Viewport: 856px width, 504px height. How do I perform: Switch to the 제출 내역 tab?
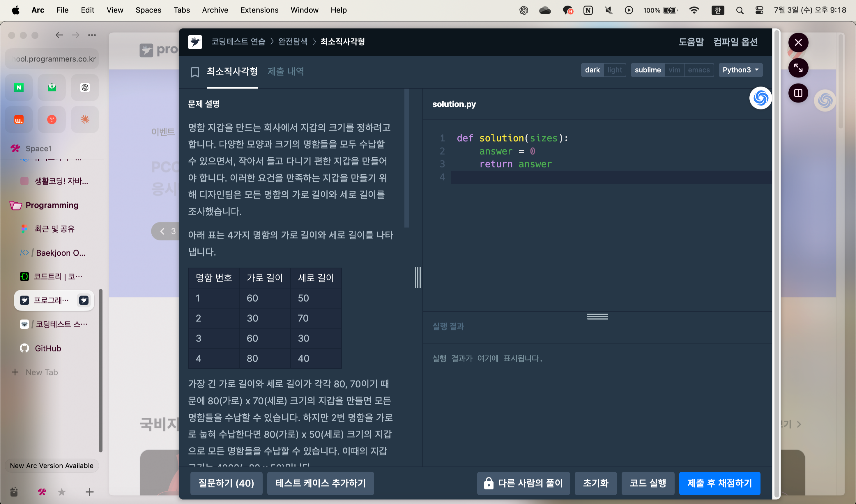[286, 72]
